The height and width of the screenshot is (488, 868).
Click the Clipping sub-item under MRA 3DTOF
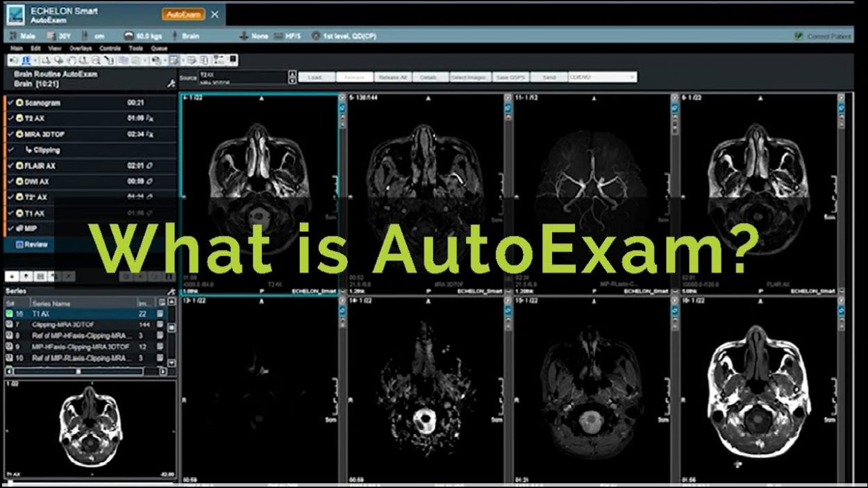(x=47, y=150)
